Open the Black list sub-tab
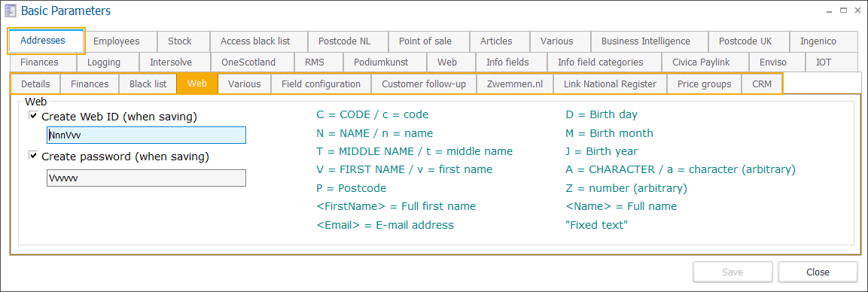This screenshot has width=868, height=292. (x=148, y=84)
